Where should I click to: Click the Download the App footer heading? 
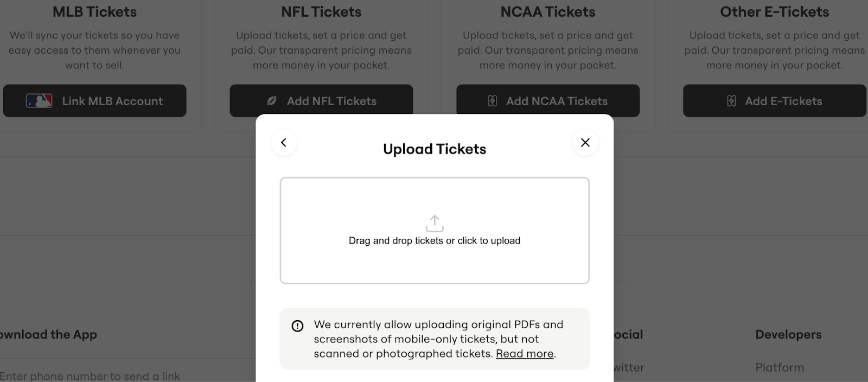49,334
